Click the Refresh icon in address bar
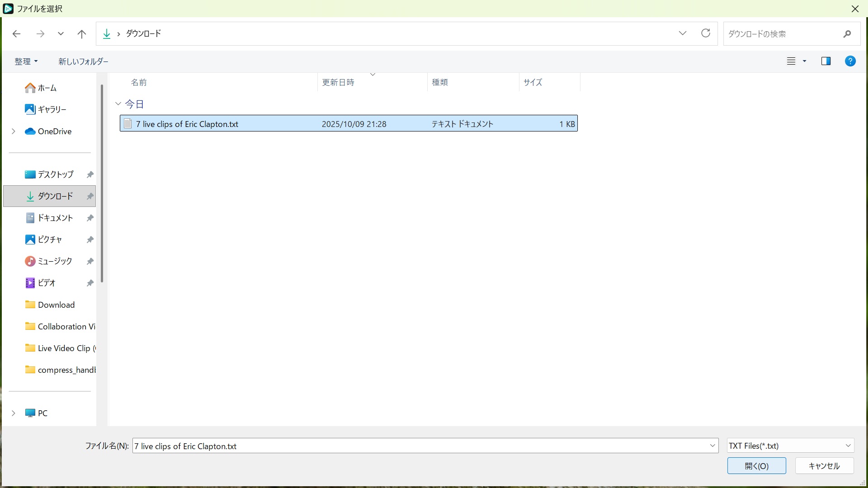This screenshot has height=488, width=868. click(x=705, y=33)
